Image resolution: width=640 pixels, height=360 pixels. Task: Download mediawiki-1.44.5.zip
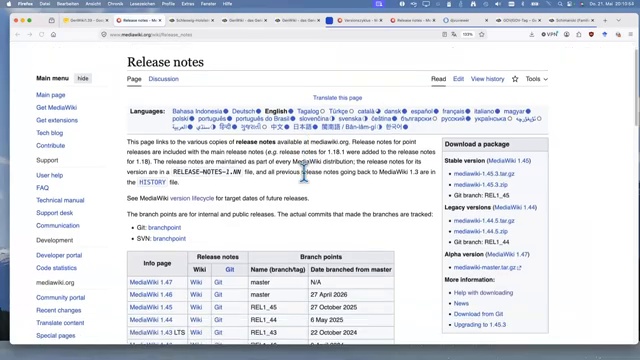(x=481, y=231)
